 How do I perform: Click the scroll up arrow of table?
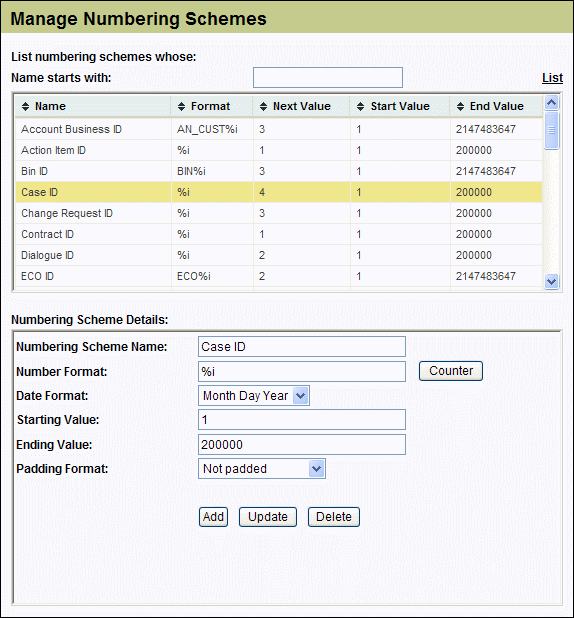tap(551, 103)
